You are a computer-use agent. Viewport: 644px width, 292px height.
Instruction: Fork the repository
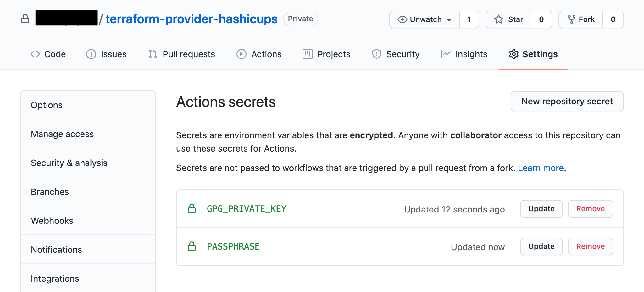coord(581,19)
